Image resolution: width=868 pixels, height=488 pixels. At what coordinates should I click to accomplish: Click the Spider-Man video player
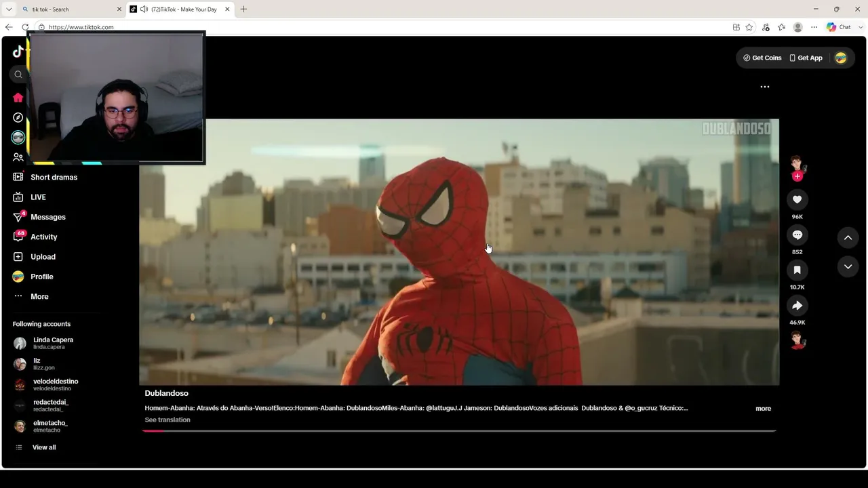(459, 252)
